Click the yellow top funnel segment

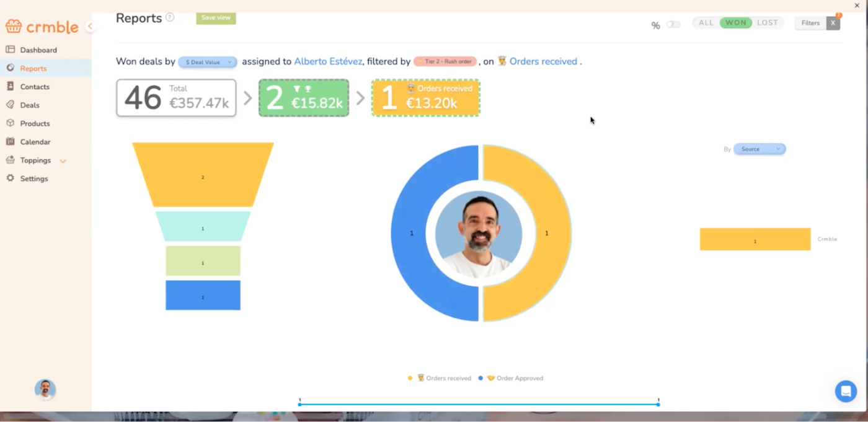point(203,175)
